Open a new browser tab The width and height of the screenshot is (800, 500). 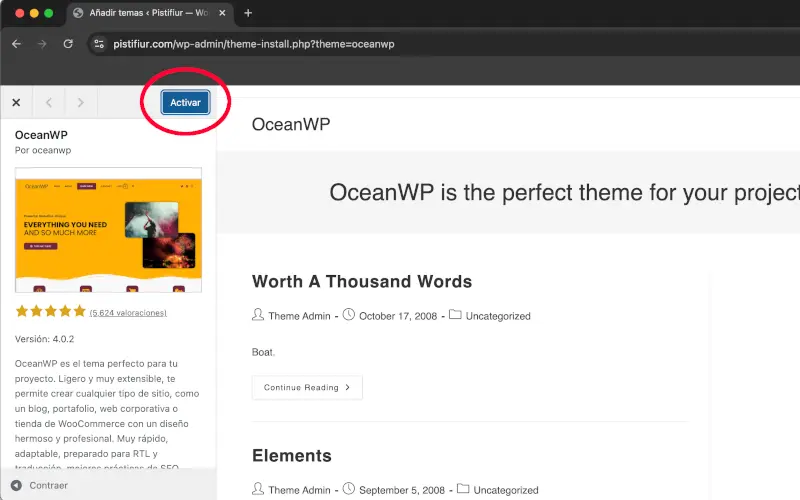[x=248, y=13]
